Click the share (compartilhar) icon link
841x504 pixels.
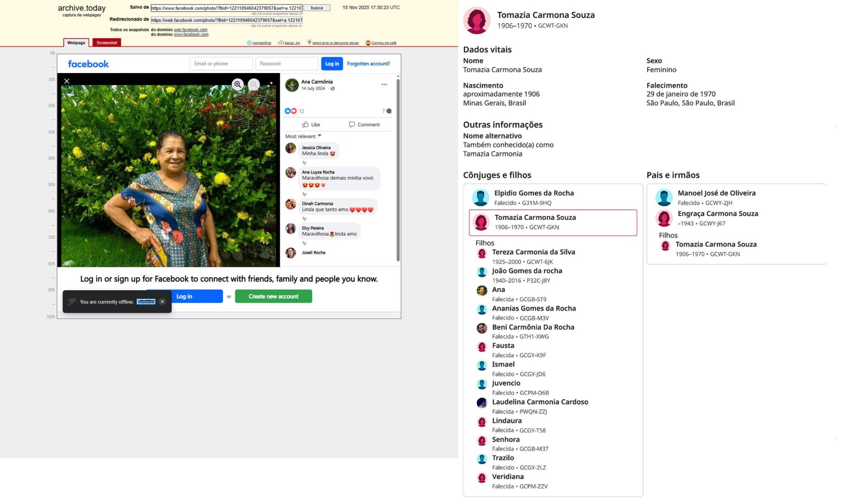click(x=259, y=43)
